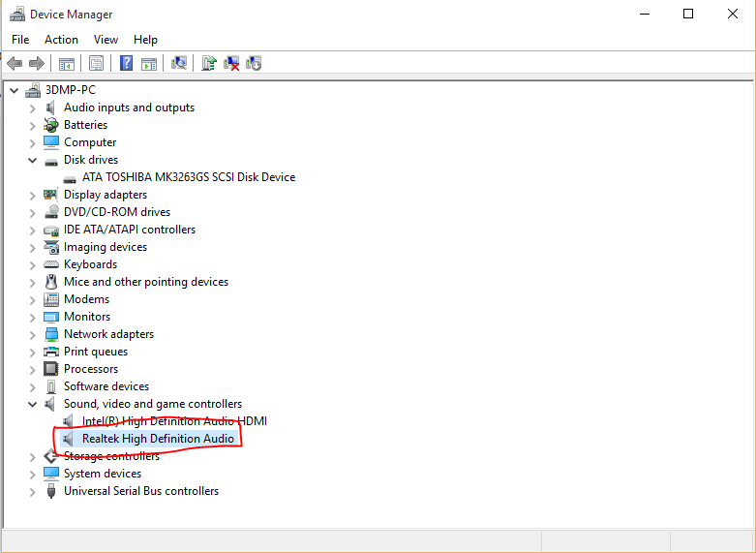Open the Action menu

pos(61,40)
